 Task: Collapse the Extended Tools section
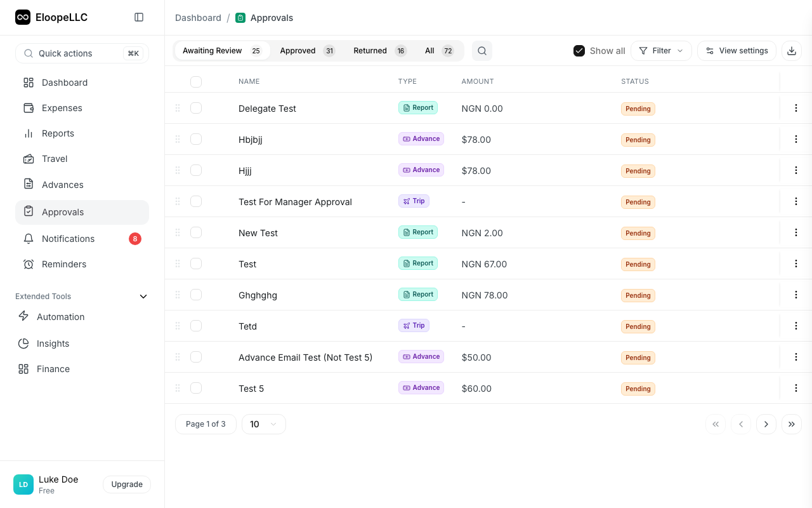pos(143,296)
